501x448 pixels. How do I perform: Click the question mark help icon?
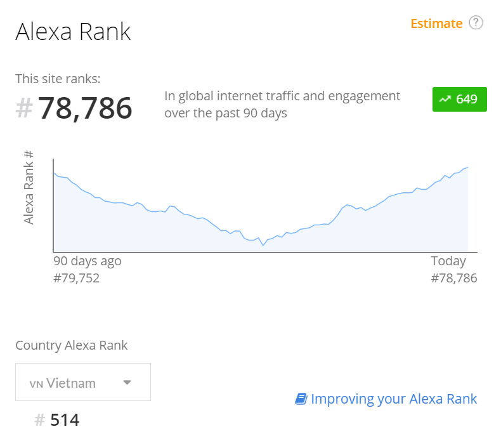(x=476, y=23)
